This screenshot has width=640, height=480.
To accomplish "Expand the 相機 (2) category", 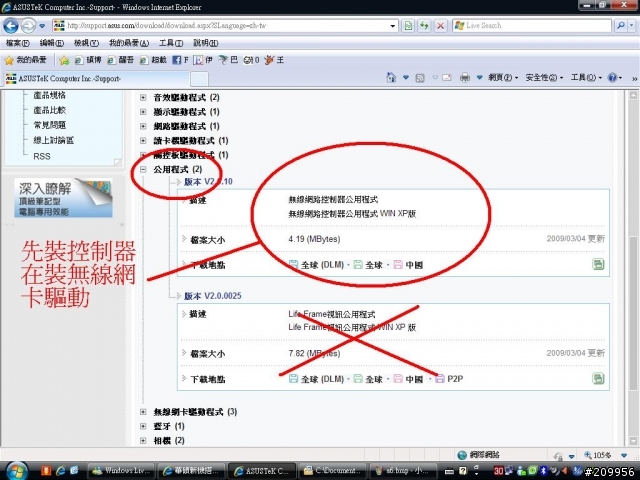I will point(143,441).
